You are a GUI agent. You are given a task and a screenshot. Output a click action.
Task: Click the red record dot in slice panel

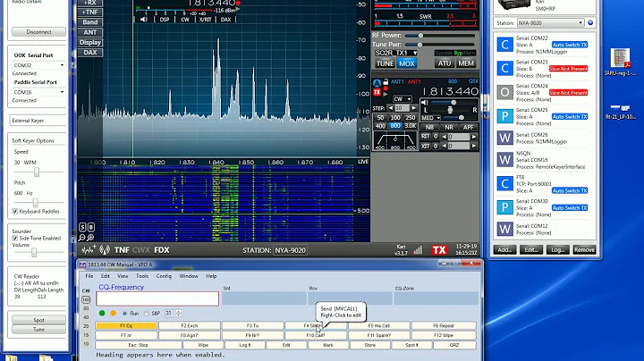pos(386,88)
